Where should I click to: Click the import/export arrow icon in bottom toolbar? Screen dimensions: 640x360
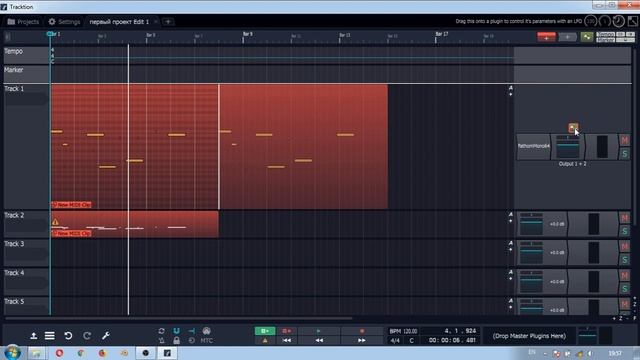[33, 336]
